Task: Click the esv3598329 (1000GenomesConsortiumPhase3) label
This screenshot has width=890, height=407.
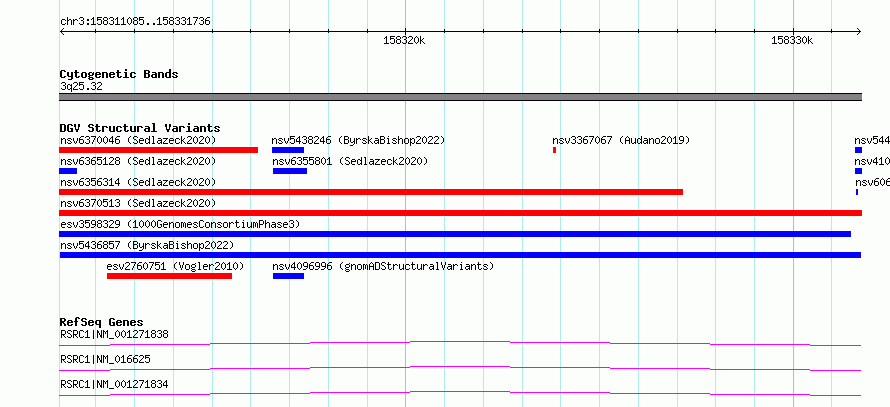Action: click(180, 224)
